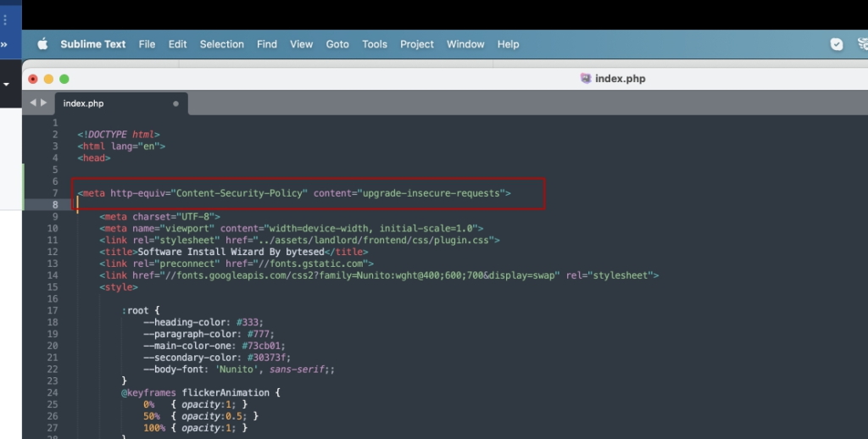Click the opening head tag
Image resolution: width=868 pixels, height=439 pixels.
pos(94,158)
